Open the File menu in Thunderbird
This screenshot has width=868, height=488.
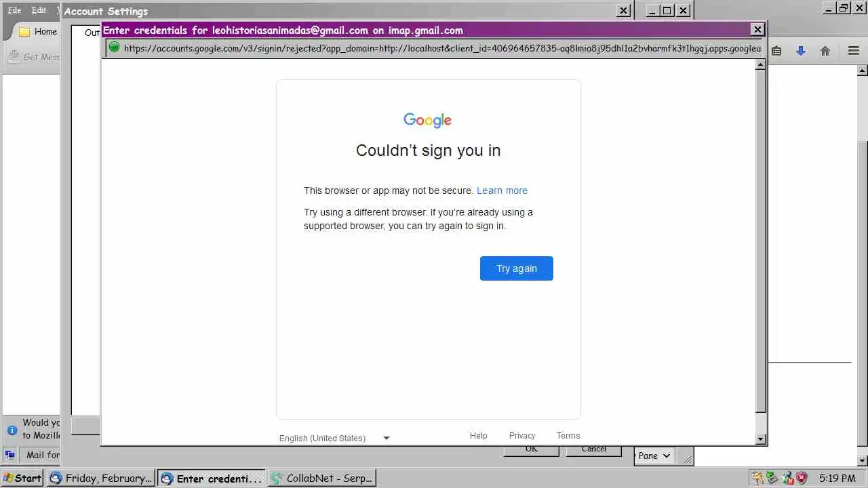tap(14, 10)
